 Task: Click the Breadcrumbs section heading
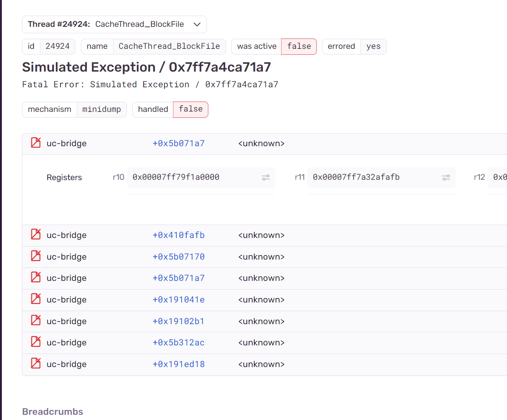click(53, 411)
